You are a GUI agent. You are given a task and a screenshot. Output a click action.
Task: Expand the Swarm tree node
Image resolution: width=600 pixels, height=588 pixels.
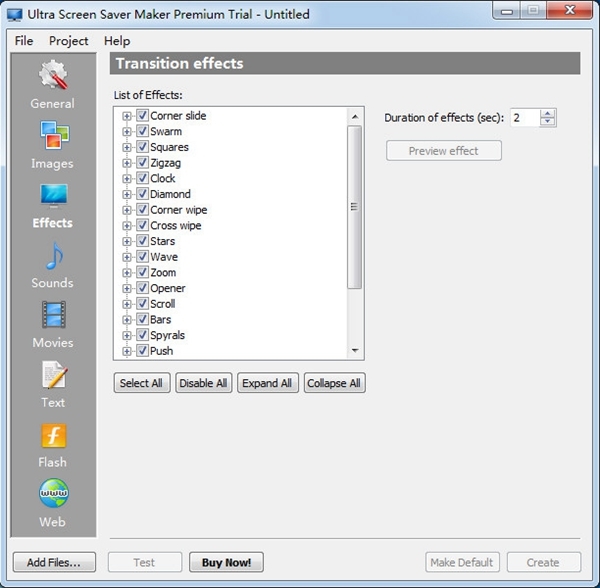(x=126, y=132)
